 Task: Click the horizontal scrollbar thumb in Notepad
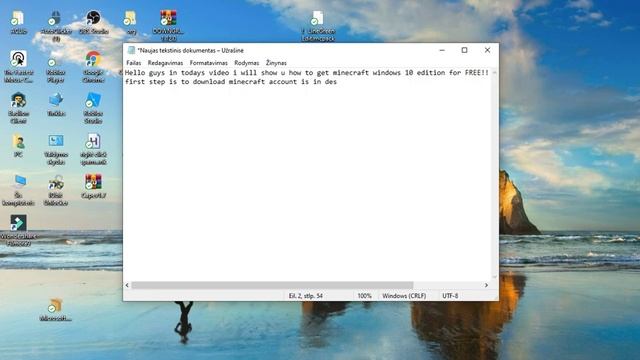272,285
